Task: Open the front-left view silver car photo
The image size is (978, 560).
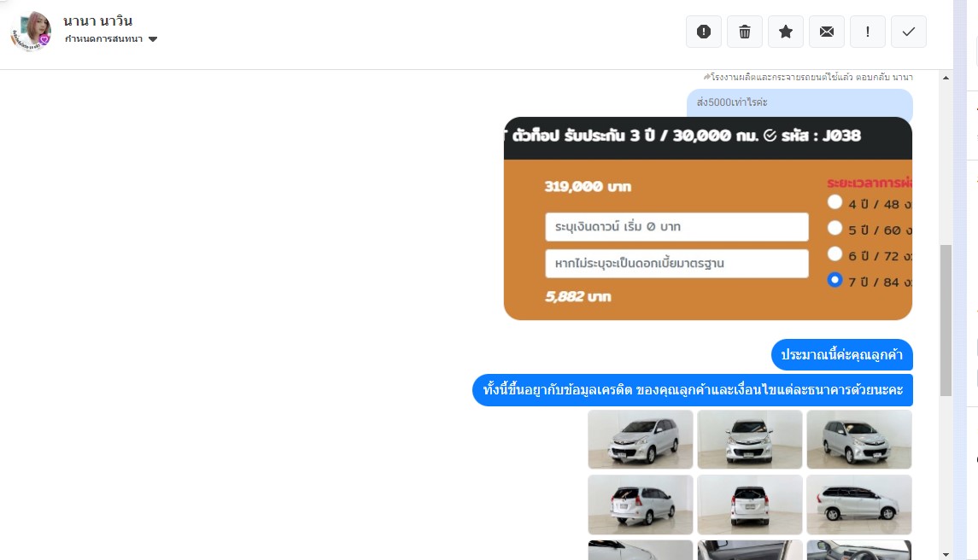Action: [x=641, y=439]
